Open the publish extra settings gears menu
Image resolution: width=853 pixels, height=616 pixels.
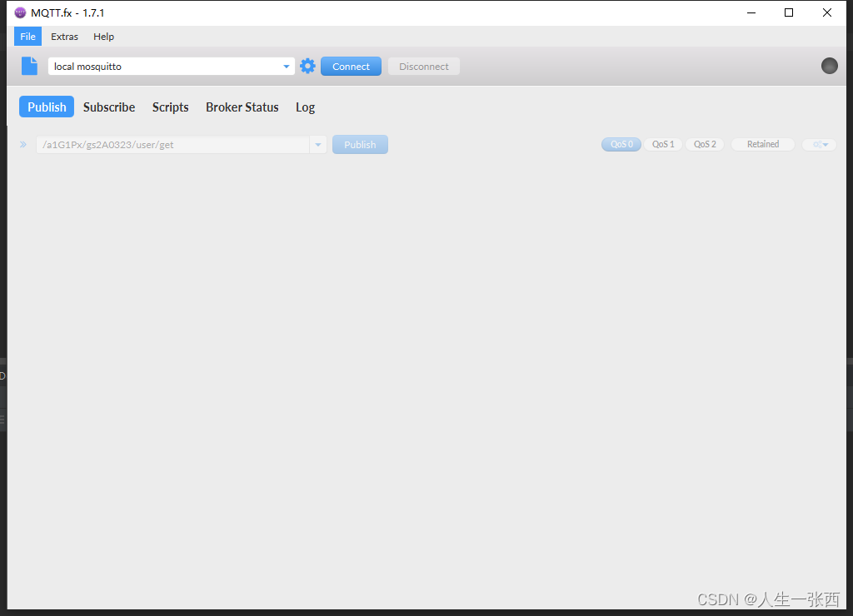(x=820, y=145)
